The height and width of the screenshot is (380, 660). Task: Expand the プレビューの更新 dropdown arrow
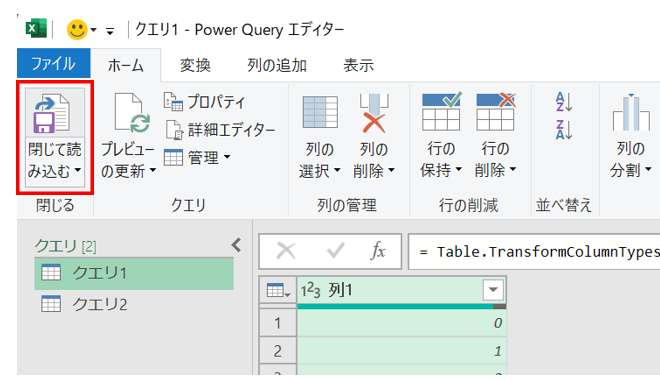[x=153, y=170]
